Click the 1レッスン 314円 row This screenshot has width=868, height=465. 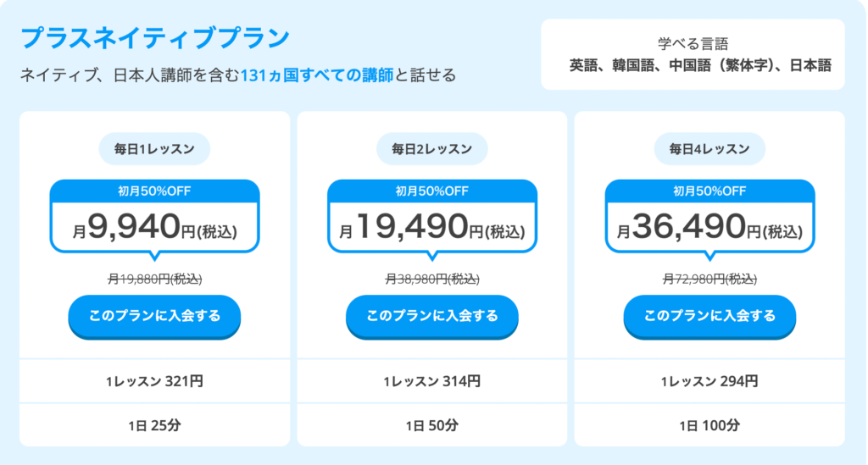432,381
